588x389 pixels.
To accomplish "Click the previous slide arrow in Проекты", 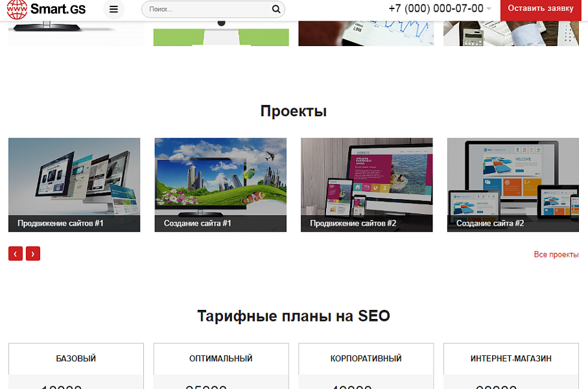I will click(x=15, y=253).
